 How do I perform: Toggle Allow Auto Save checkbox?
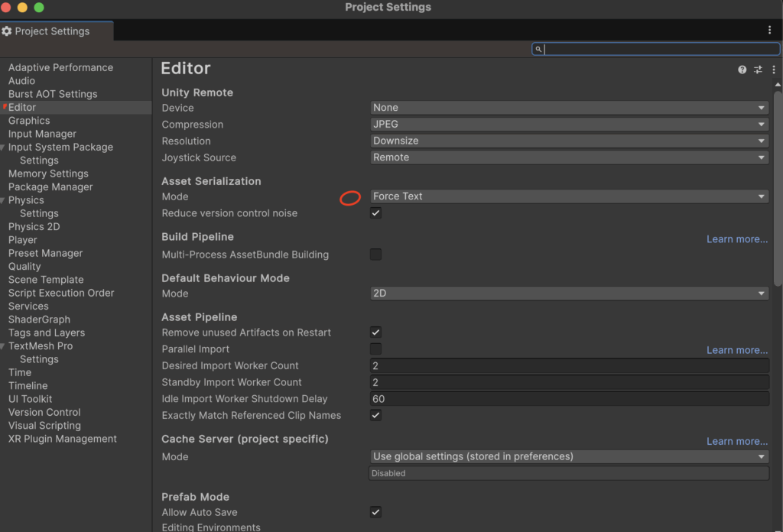[x=375, y=512]
